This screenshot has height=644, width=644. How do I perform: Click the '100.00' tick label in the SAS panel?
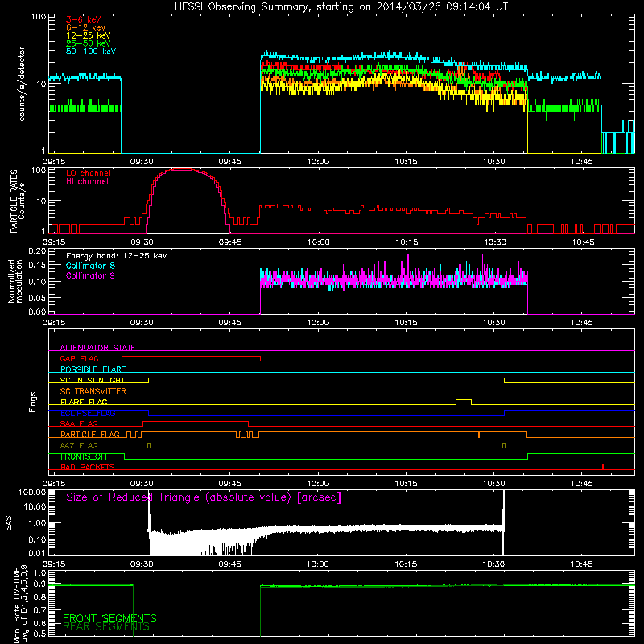tap(33, 493)
